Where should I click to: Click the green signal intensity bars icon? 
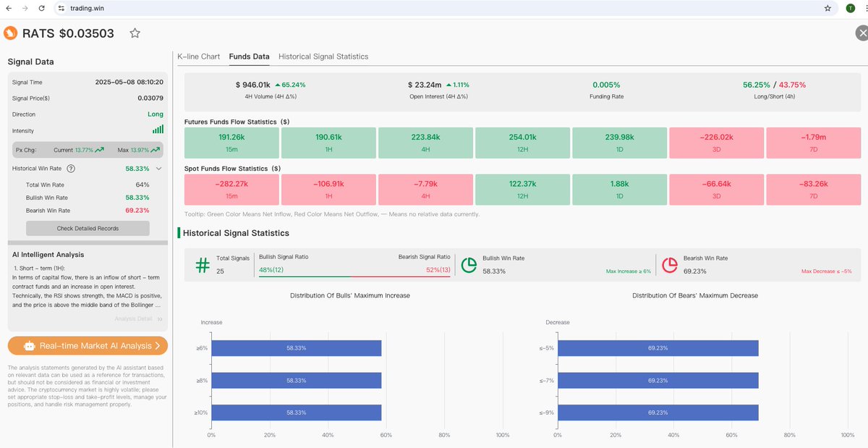coord(158,130)
